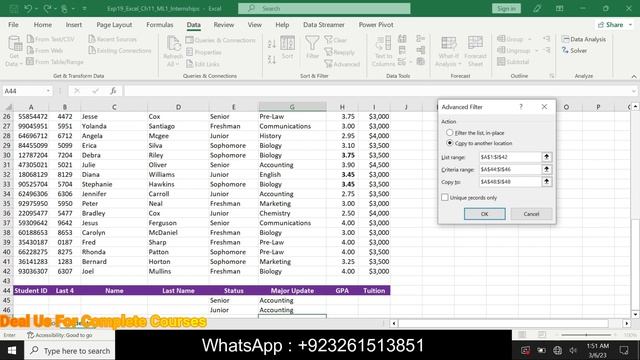The width and height of the screenshot is (640, 360).
Task: Open the Solver add-in
Action: tap(574, 51)
